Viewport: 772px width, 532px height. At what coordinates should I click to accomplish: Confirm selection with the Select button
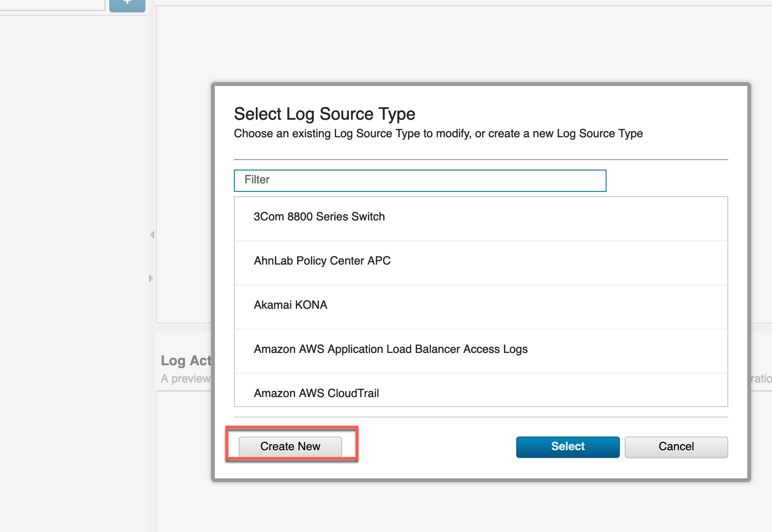click(568, 446)
